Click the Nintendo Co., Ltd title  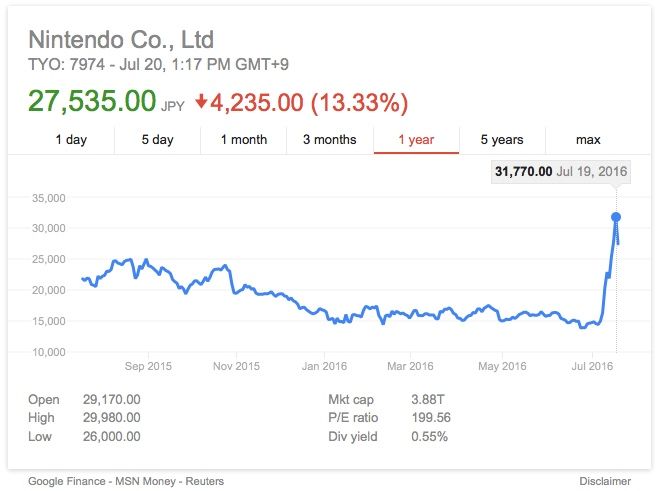[x=121, y=41]
